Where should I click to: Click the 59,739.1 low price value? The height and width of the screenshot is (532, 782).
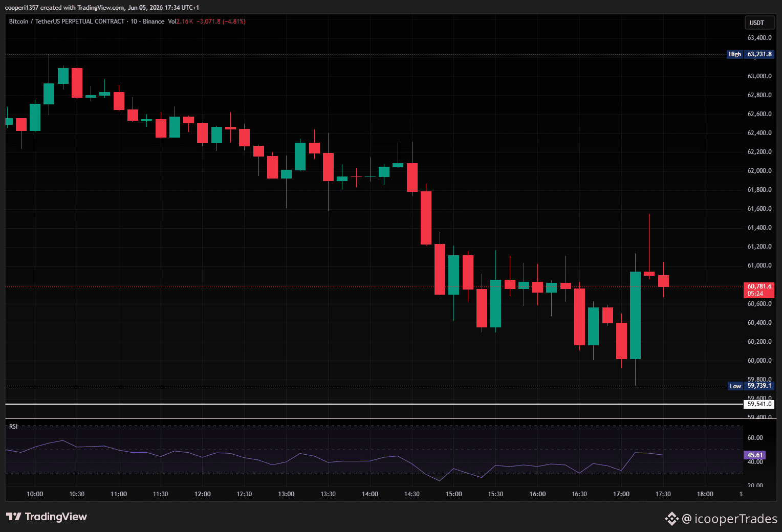click(x=759, y=386)
